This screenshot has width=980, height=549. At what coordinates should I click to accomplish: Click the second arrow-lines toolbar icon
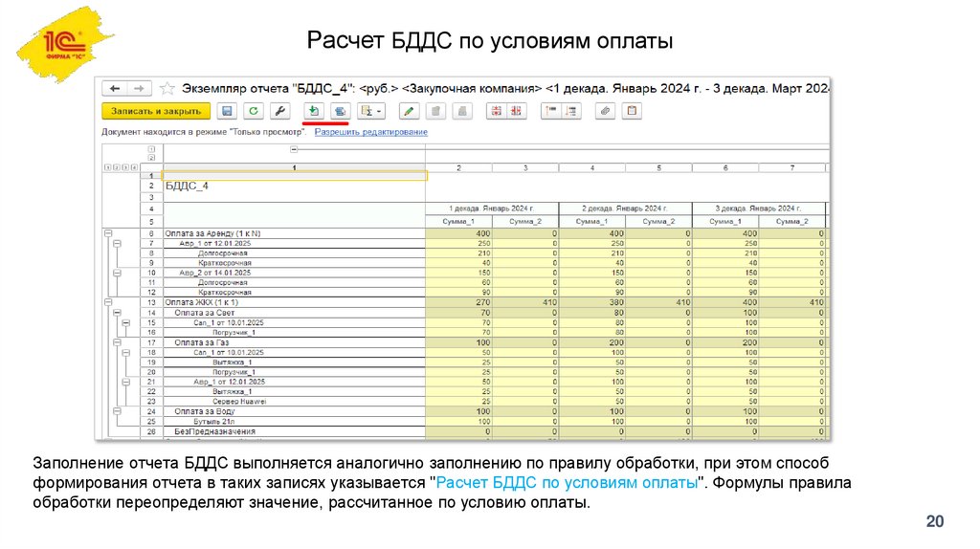point(571,111)
